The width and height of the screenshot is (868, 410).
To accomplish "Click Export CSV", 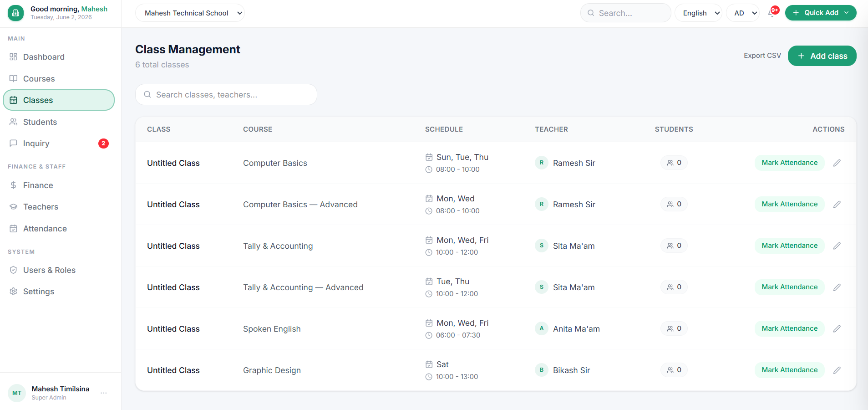I will click(x=762, y=56).
